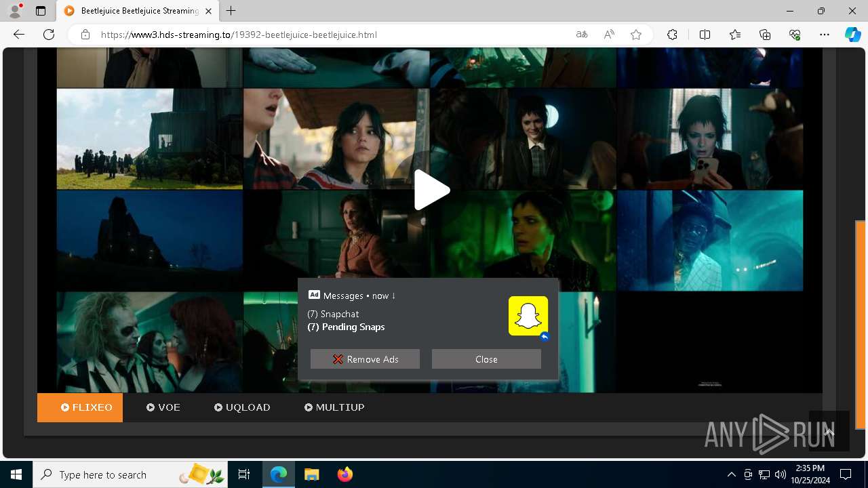This screenshot has height=488, width=868.
Task: Switch to the UQLOAD player tab
Action: [242, 407]
